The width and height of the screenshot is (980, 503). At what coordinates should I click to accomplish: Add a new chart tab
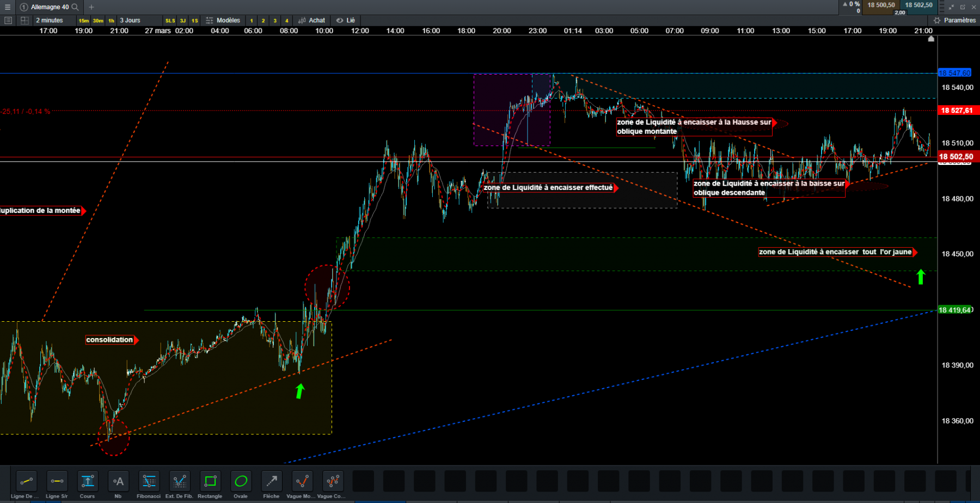point(91,7)
